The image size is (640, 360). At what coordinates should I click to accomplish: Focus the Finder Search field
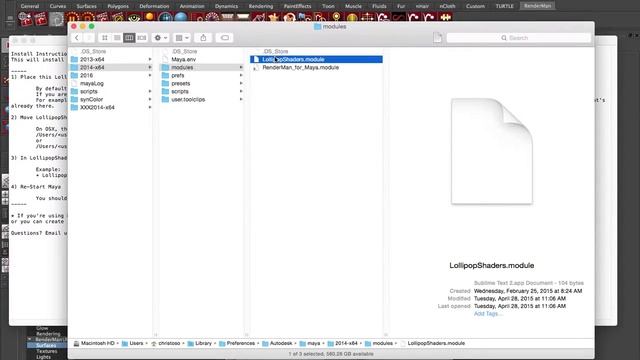click(518, 38)
